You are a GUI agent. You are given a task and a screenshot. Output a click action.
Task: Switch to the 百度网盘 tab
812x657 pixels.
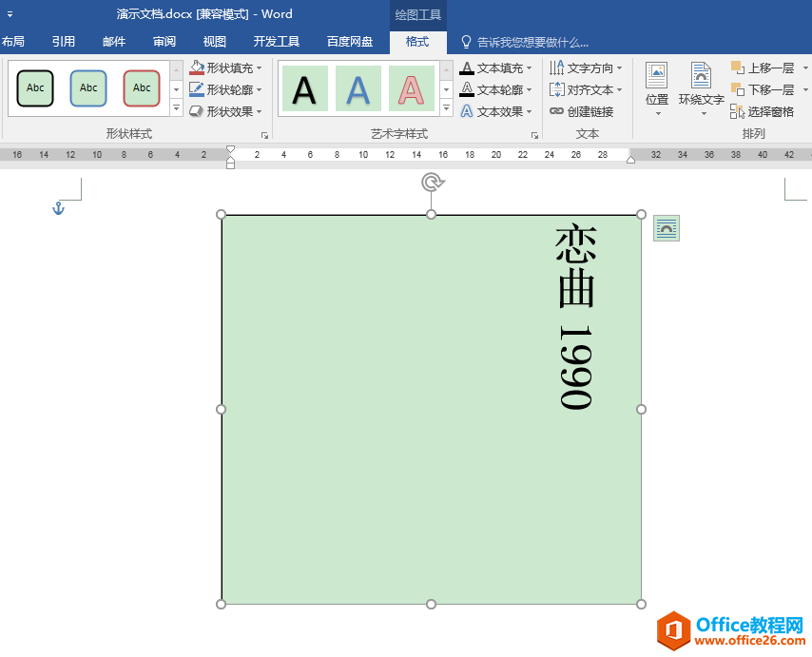pos(350,42)
